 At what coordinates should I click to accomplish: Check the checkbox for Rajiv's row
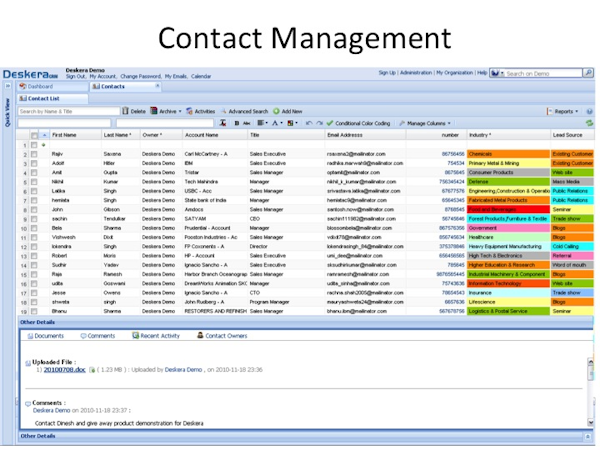click(34, 154)
